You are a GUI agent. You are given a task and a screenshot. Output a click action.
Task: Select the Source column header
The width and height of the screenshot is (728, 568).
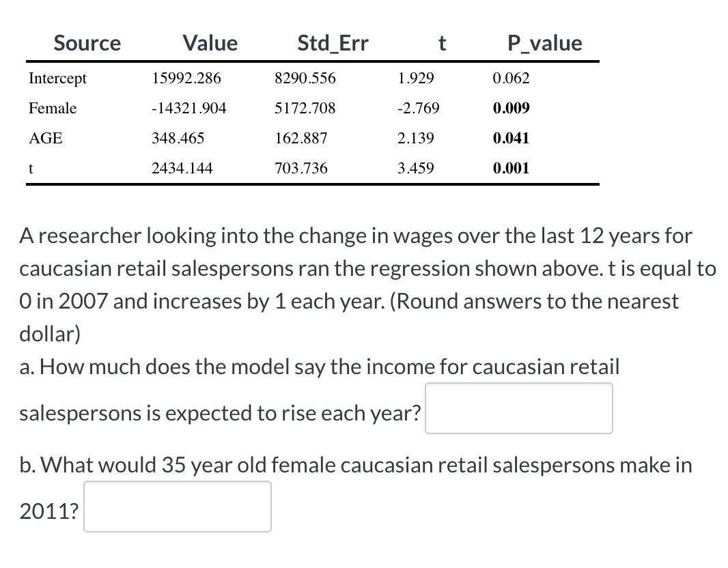87,42
